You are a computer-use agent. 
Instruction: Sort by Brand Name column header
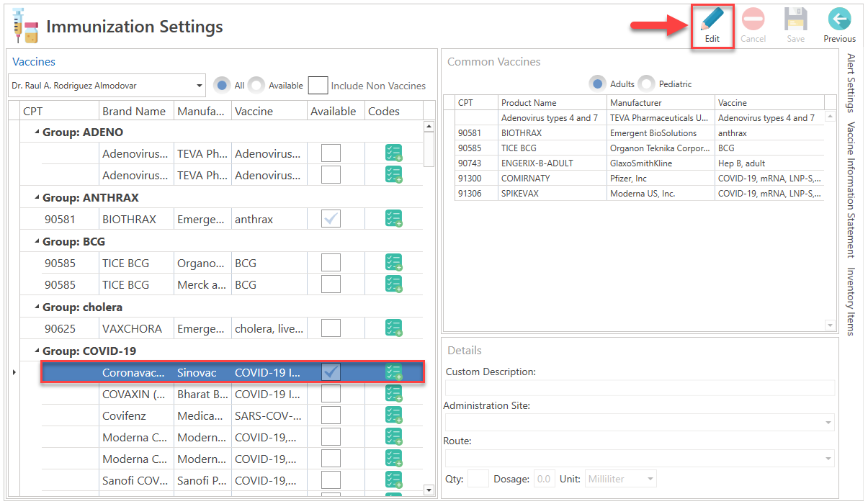coord(136,111)
